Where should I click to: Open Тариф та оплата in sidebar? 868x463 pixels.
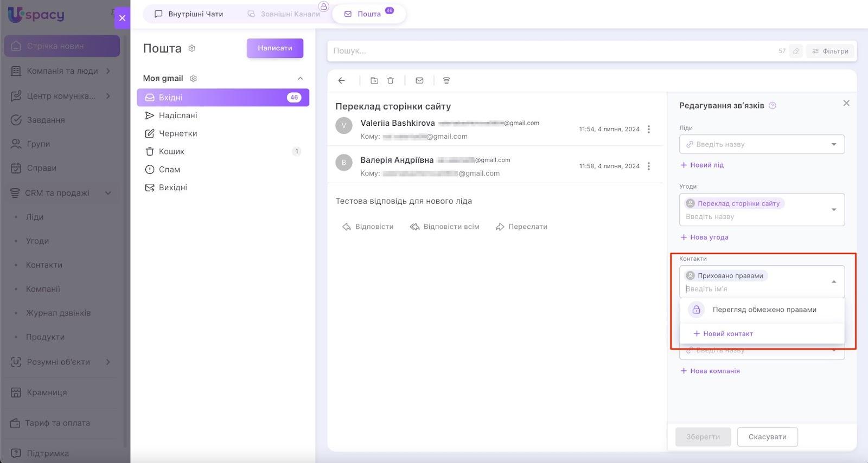click(x=62, y=423)
